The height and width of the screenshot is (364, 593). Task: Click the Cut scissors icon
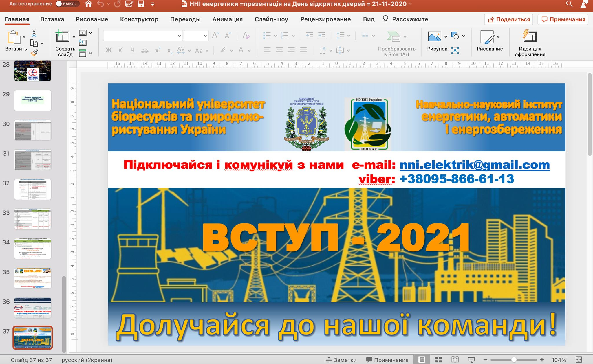[x=34, y=33]
